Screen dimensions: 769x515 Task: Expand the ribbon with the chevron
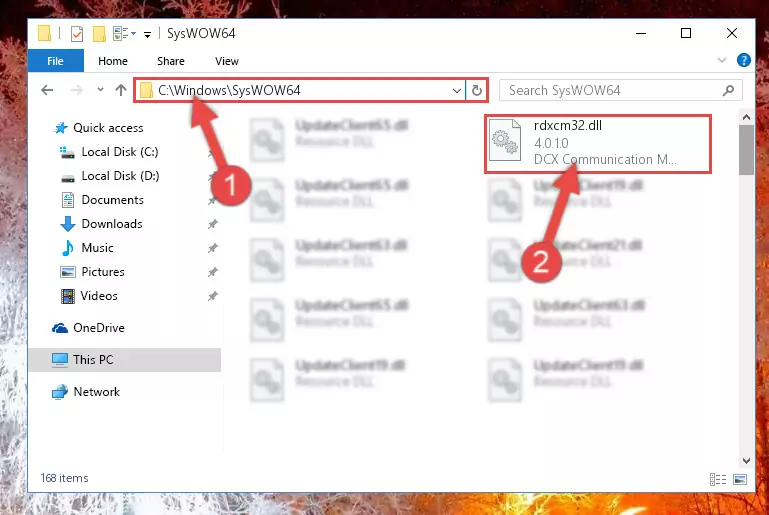click(722, 60)
